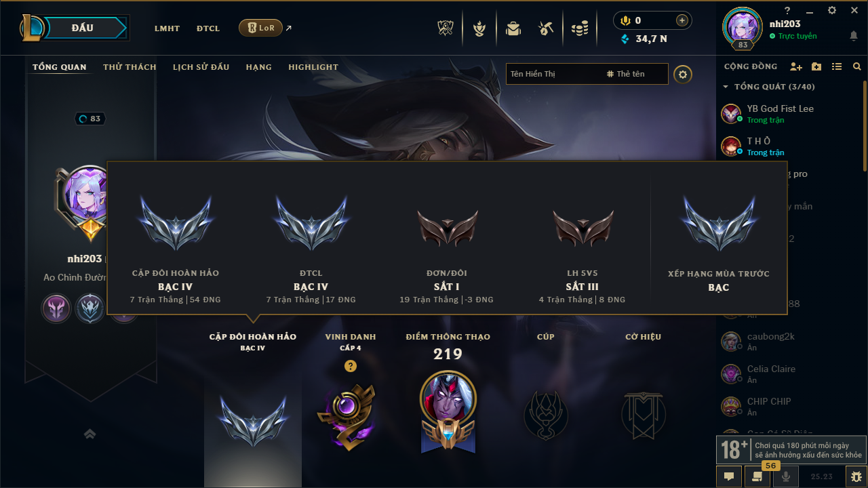Switch to THỬ THÁCH tab
Viewport: 868px width, 488px height.
pyautogui.click(x=130, y=67)
